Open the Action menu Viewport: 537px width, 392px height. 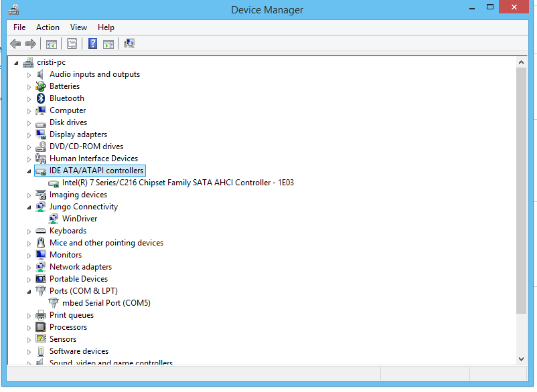pyautogui.click(x=48, y=27)
